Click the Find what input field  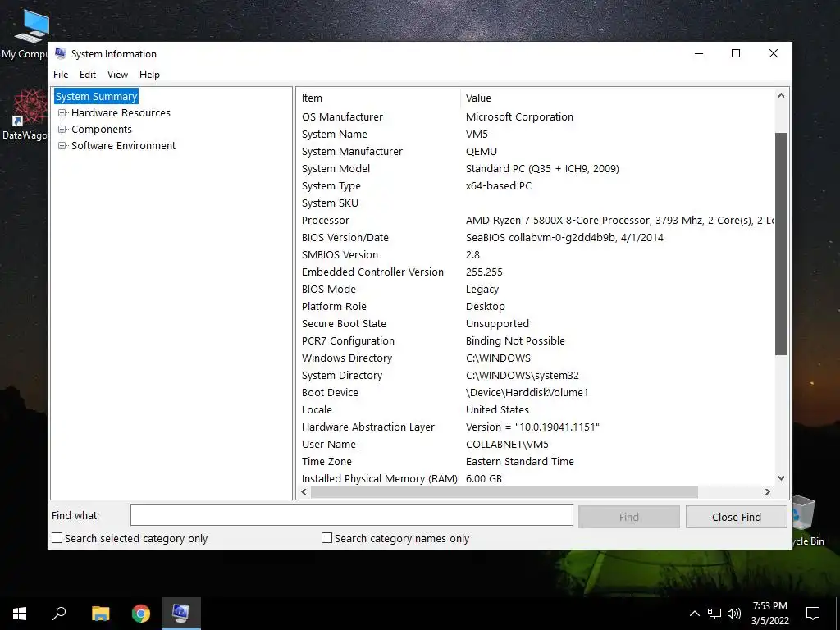coord(351,515)
